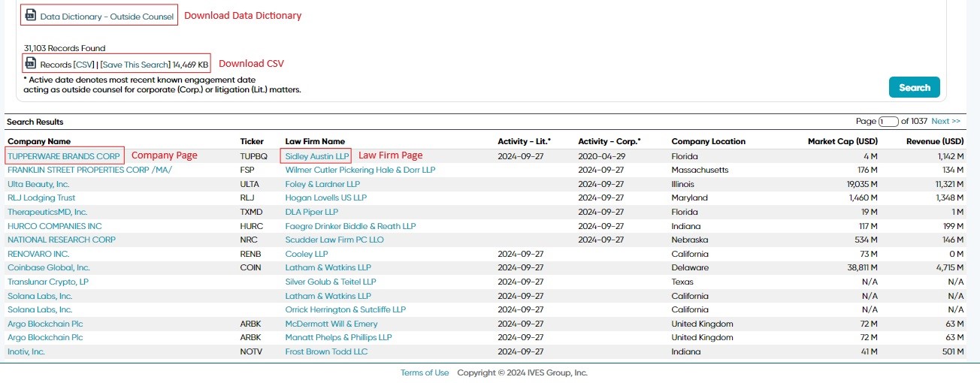
Task: Open Coinbase Global, Inc. company link
Action: [49, 267]
